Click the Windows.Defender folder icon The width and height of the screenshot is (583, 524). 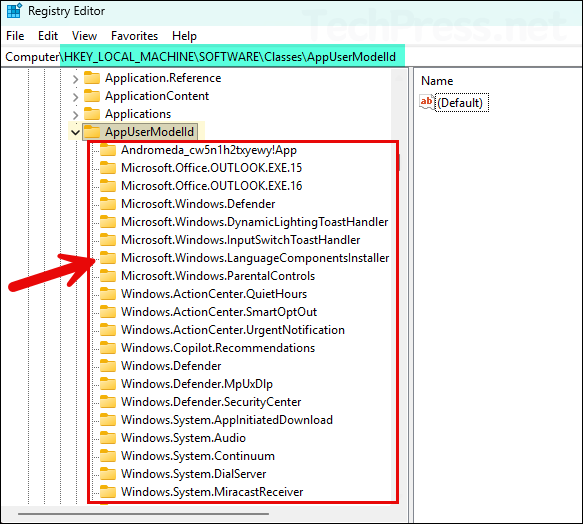click(x=108, y=366)
